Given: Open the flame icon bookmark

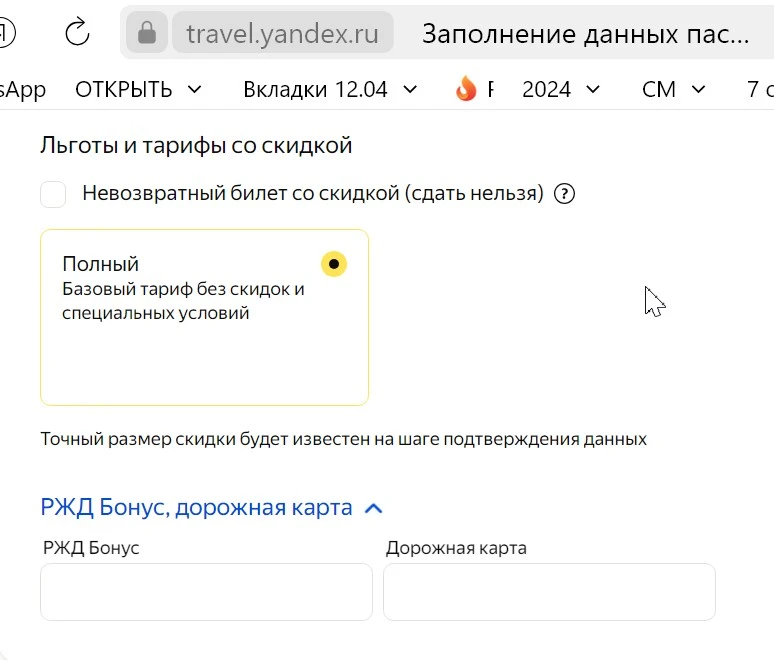Looking at the screenshot, I should click(x=466, y=89).
